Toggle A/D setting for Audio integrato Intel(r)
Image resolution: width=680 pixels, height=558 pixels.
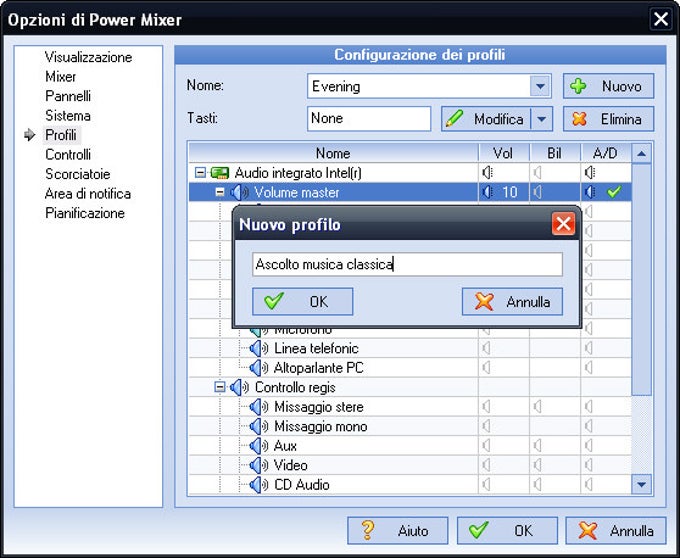[589, 173]
